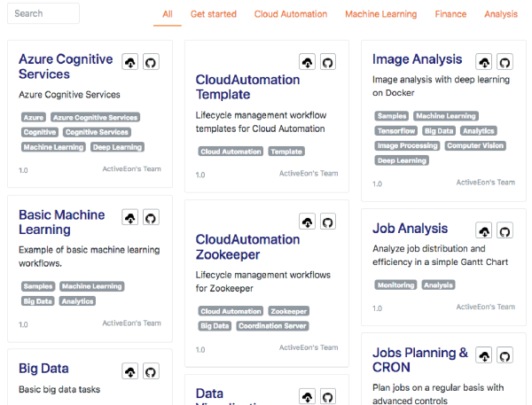Click Deep Learning tag on Image Analysis card
The height and width of the screenshot is (405, 532).
402,160
